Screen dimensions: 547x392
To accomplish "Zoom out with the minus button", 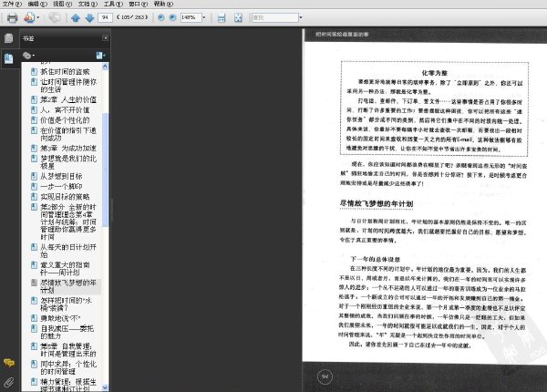I will pos(160,17).
